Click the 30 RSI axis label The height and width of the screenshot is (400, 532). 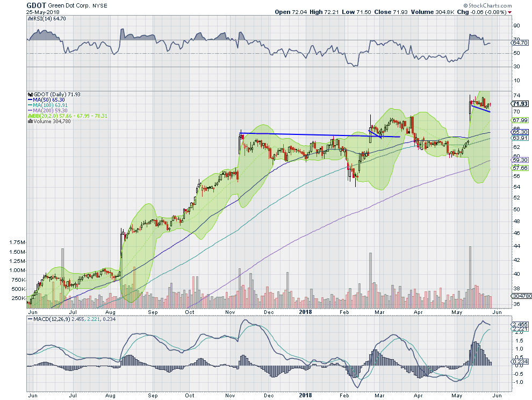coord(516,67)
